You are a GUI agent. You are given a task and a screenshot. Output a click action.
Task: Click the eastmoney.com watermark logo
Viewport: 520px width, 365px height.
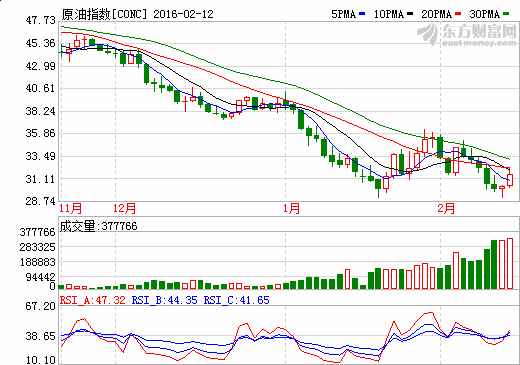[467, 35]
